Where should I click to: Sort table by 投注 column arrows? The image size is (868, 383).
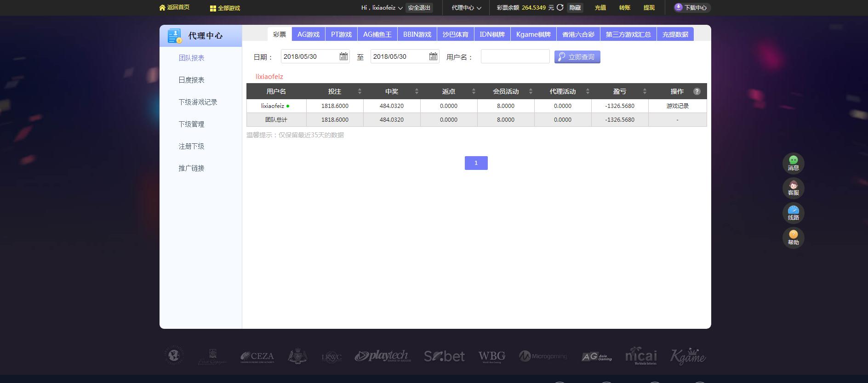360,91
